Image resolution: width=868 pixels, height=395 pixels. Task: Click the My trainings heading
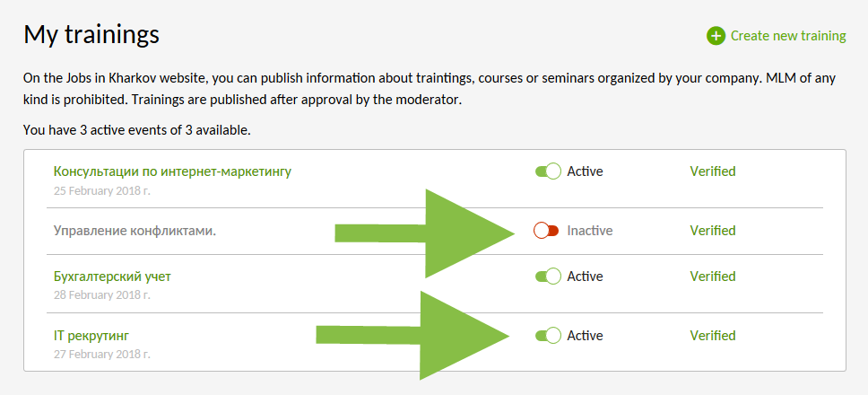91,35
